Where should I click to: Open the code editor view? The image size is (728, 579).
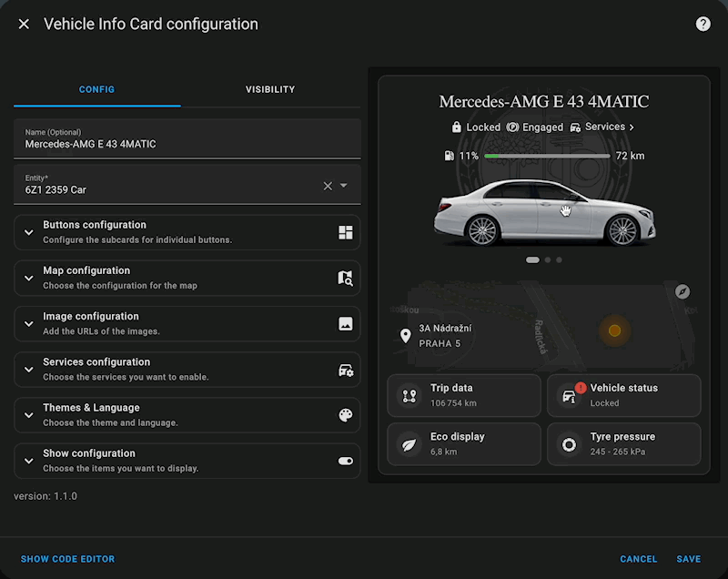pyautogui.click(x=67, y=559)
